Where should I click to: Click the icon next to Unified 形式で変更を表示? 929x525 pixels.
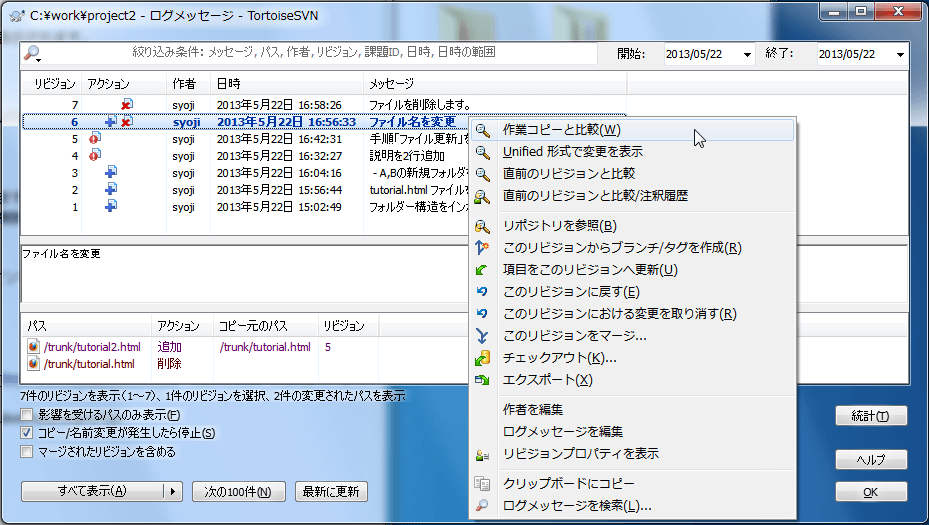(x=483, y=152)
